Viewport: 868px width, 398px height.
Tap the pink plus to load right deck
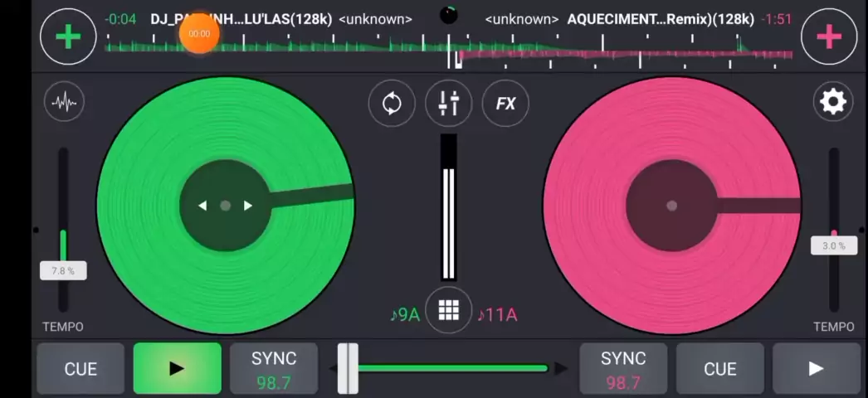tap(828, 37)
